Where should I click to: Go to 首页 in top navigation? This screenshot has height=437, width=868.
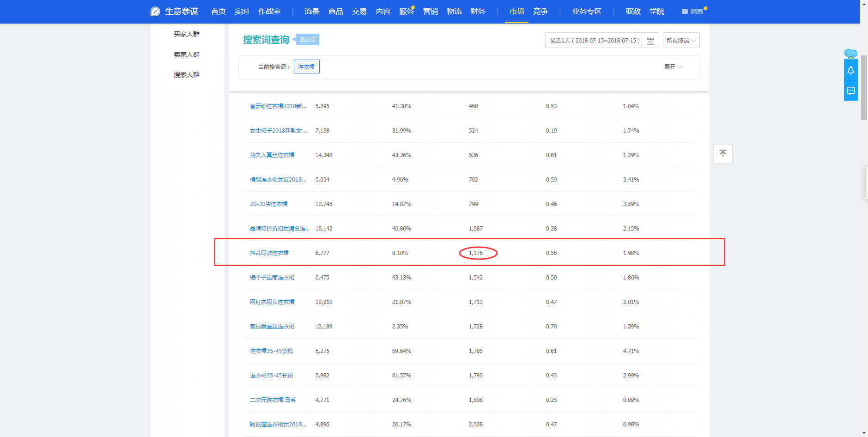(219, 12)
